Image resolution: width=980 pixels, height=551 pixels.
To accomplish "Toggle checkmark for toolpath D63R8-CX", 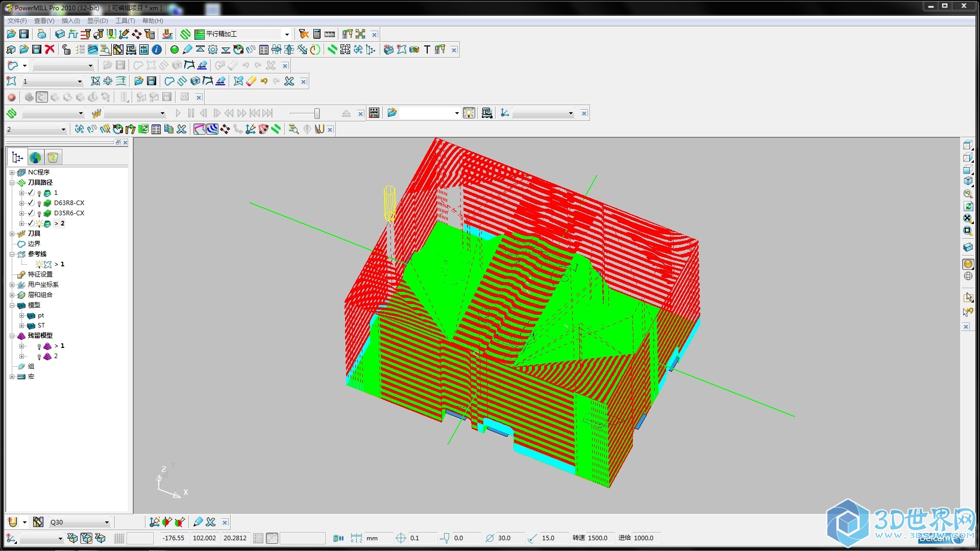I will pos(31,203).
